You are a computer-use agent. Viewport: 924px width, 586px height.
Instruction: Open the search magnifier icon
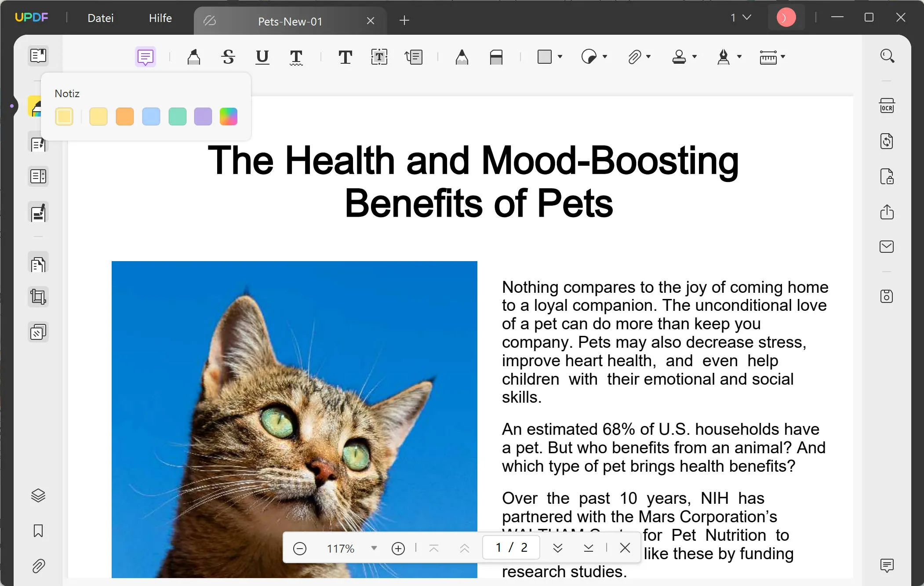point(887,56)
